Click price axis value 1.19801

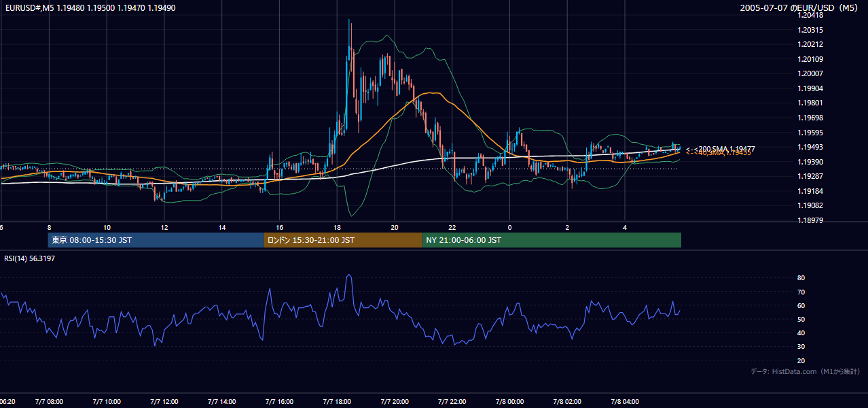pos(812,103)
